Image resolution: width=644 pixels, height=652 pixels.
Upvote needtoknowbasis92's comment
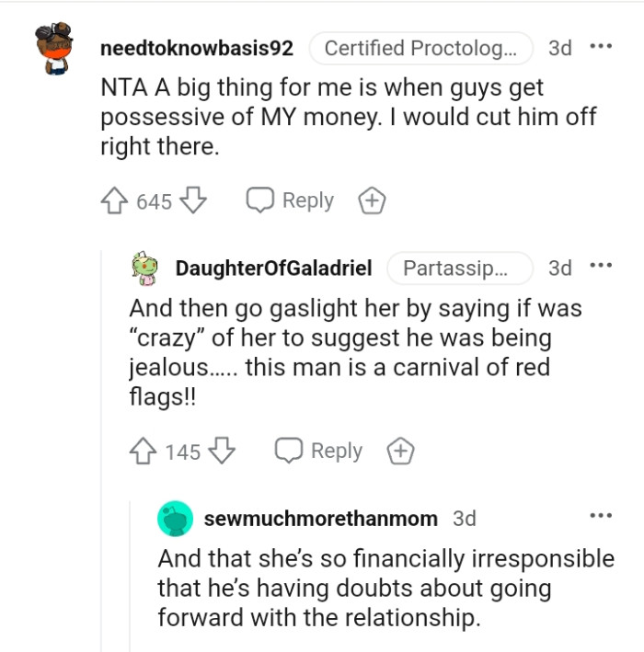click(115, 201)
